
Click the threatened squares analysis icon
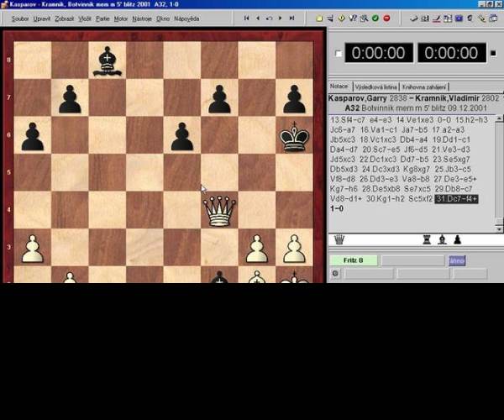click(x=364, y=18)
